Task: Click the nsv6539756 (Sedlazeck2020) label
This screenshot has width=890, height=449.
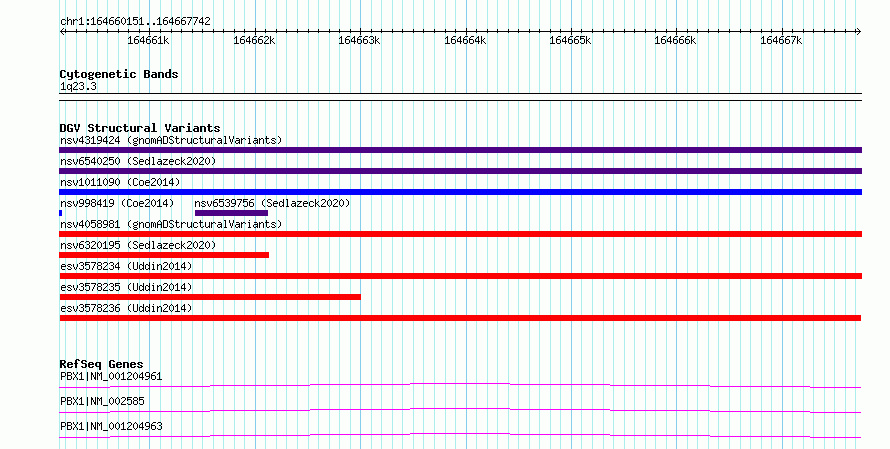Action: pyautogui.click(x=272, y=203)
